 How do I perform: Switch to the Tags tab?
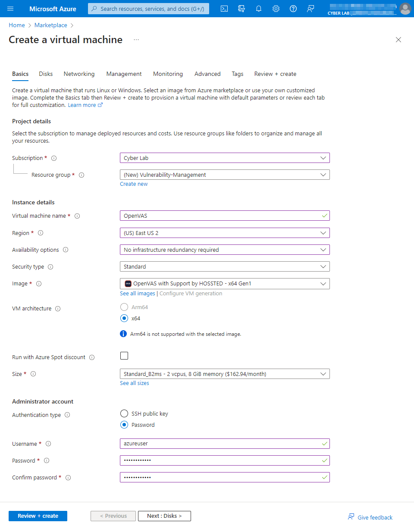coord(238,74)
